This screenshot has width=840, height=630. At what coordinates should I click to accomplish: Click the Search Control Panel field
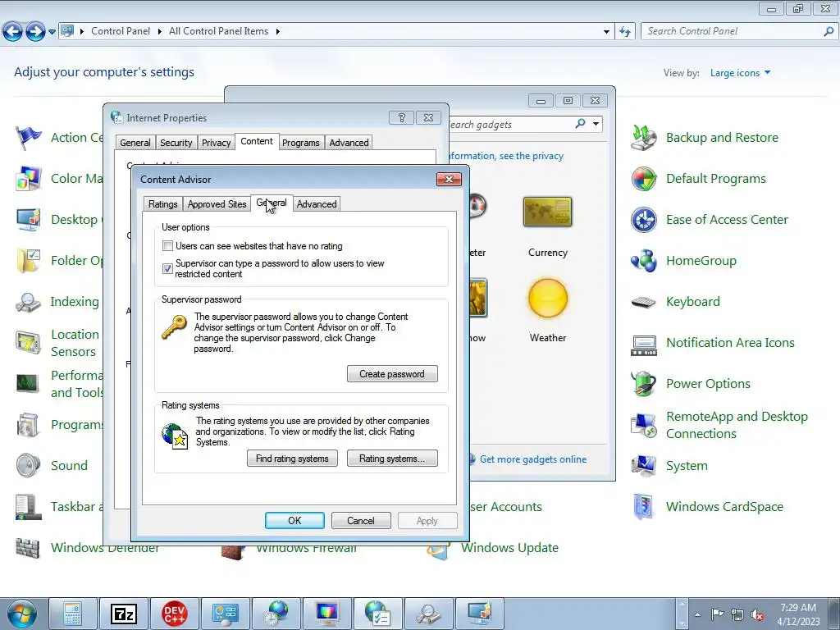coord(734,32)
